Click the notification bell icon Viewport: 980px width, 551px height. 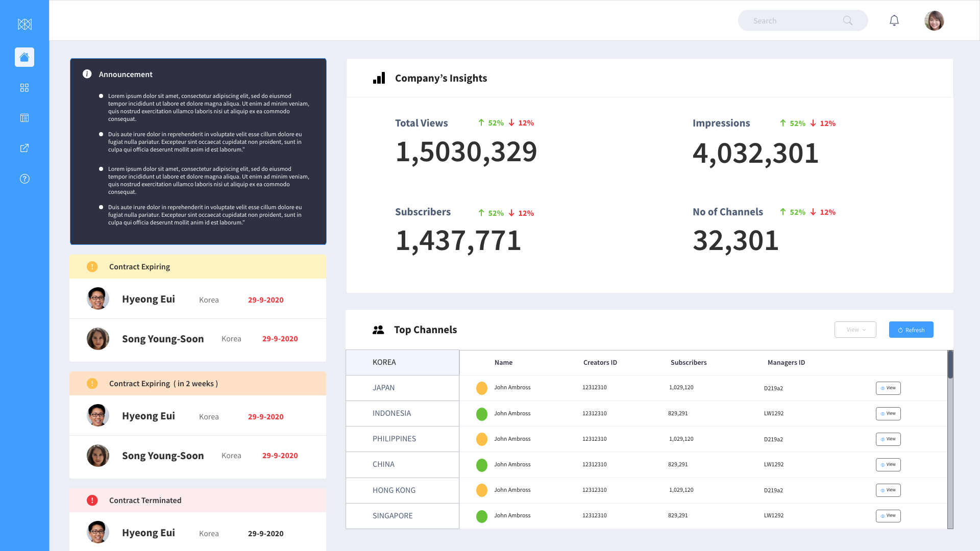click(894, 20)
